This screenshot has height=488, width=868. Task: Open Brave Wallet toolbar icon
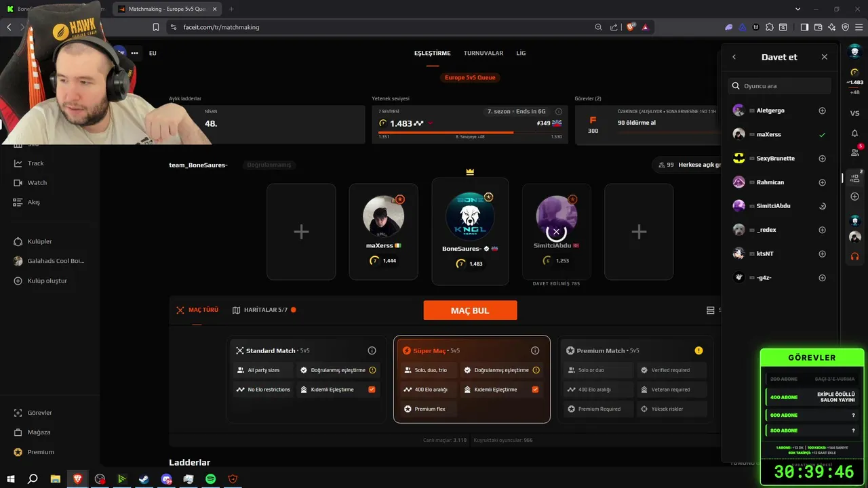click(818, 27)
